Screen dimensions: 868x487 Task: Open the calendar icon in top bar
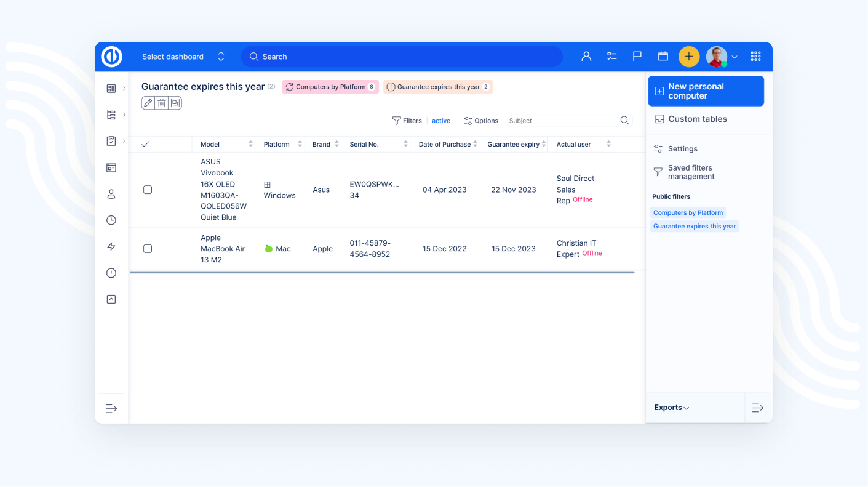click(663, 57)
